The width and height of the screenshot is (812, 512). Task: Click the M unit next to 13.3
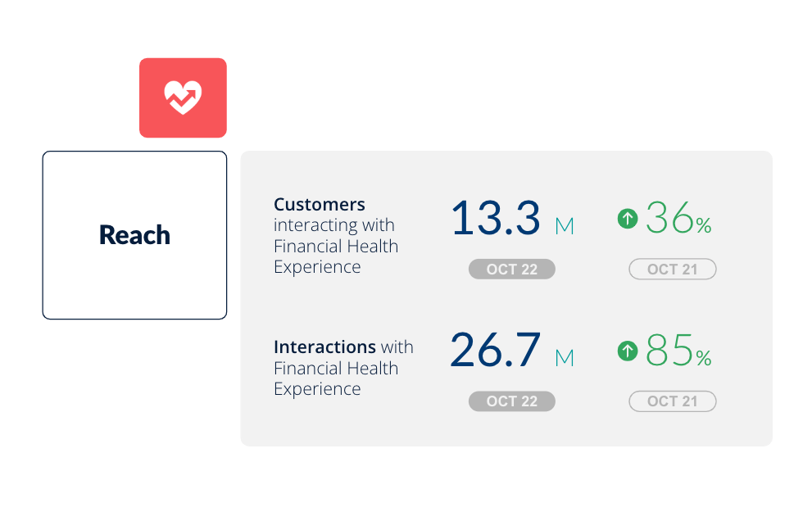coord(565,226)
